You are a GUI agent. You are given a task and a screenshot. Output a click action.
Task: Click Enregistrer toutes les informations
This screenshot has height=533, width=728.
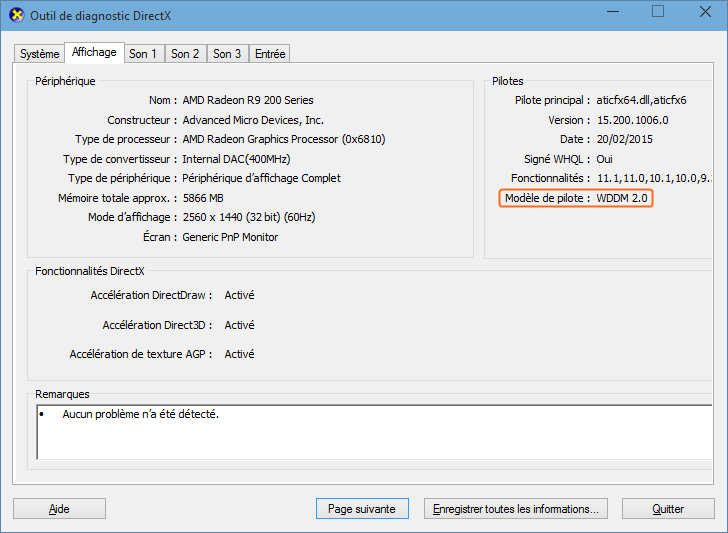[x=515, y=509]
